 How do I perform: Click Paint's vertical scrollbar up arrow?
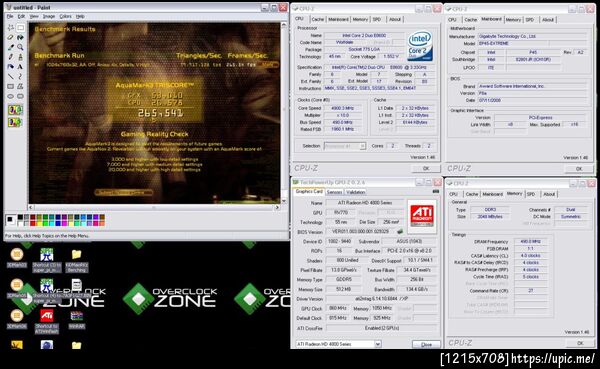click(x=284, y=25)
